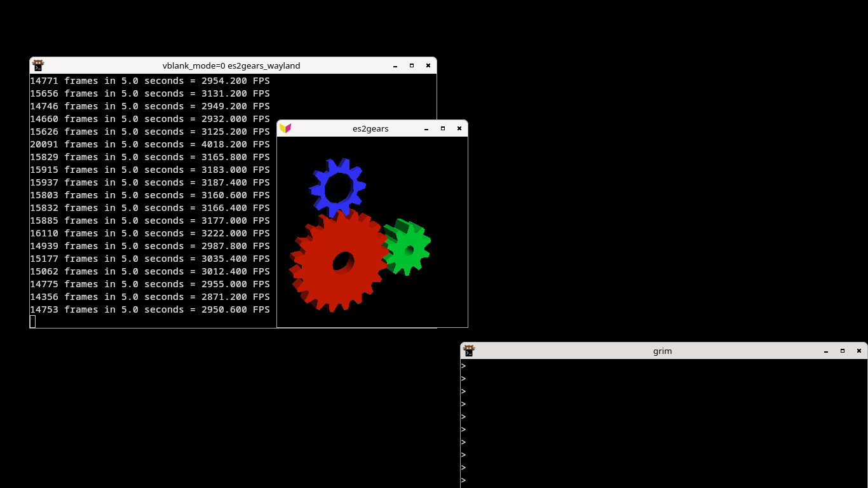The image size is (868, 488).
Task: Click the line reading 15656 frames, 3131.200 FPS
Action: pyautogui.click(x=150, y=93)
